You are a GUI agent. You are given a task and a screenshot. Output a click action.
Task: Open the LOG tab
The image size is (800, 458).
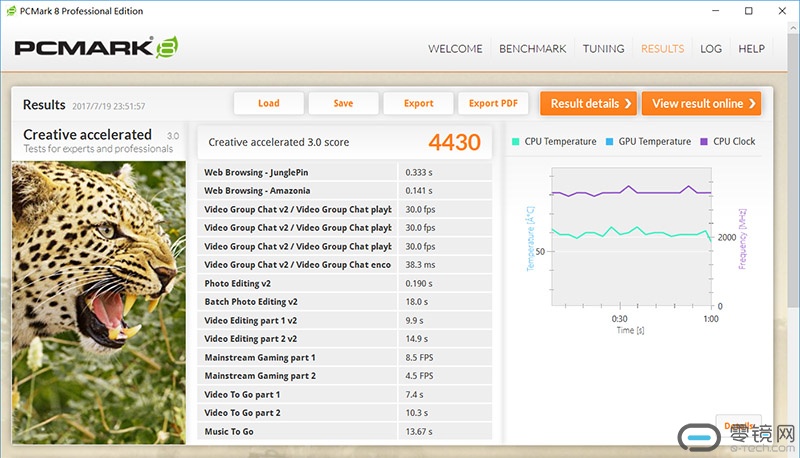click(x=711, y=48)
